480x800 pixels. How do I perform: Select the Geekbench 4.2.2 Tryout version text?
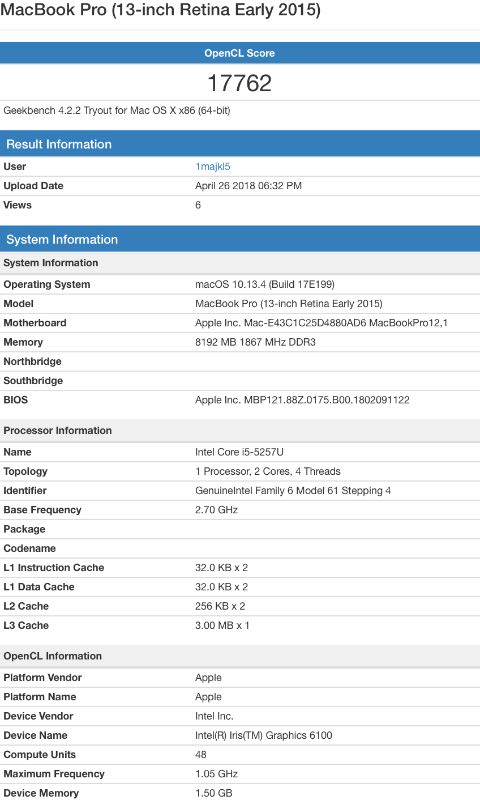click(117, 110)
